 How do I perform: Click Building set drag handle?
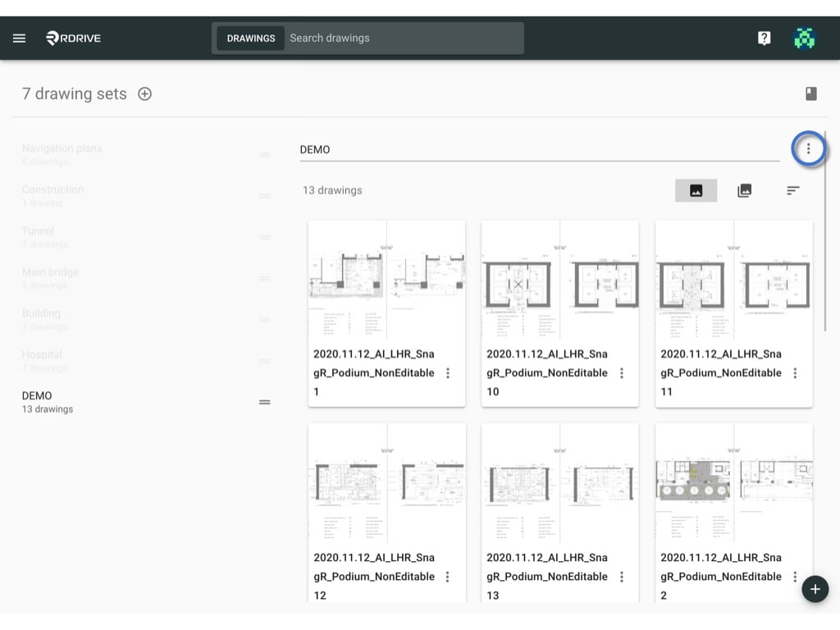click(265, 319)
